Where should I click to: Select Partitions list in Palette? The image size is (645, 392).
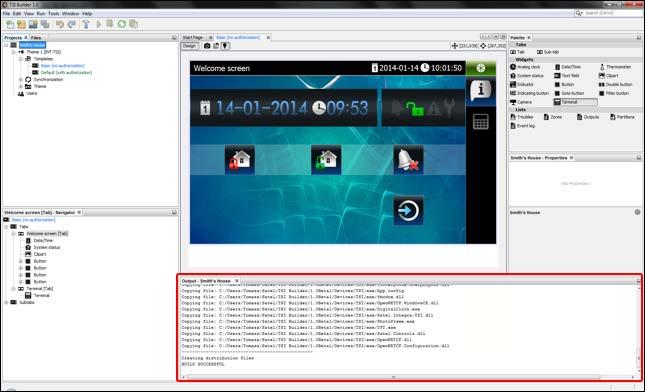pos(622,117)
